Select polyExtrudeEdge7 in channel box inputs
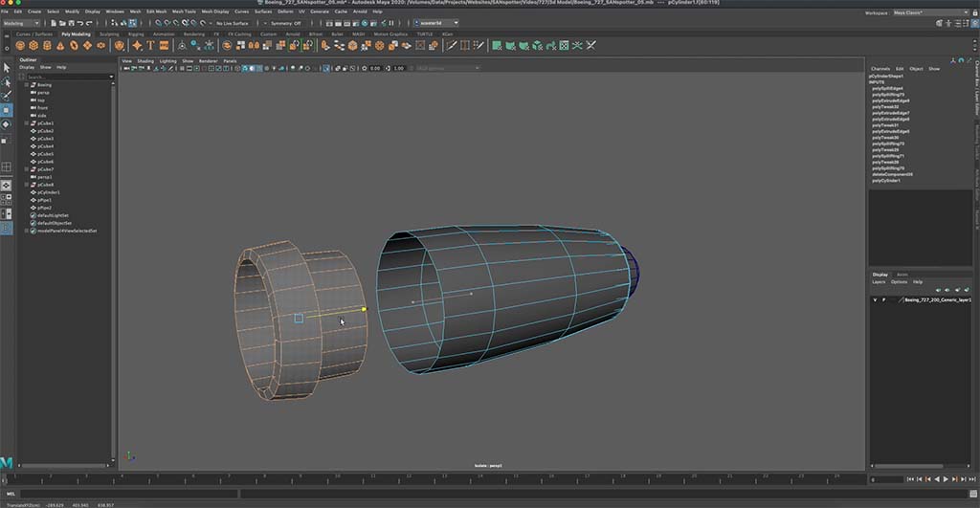The width and height of the screenshot is (980, 508). (x=889, y=113)
